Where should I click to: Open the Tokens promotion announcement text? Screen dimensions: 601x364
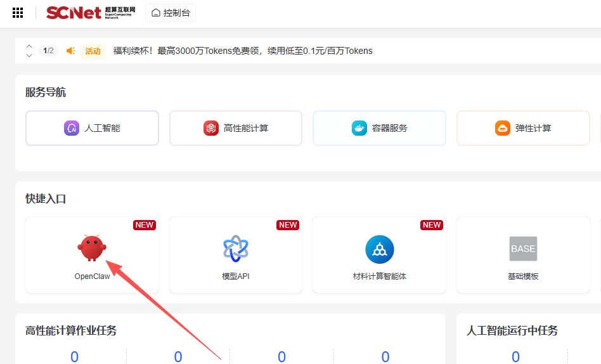(x=243, y=51)
